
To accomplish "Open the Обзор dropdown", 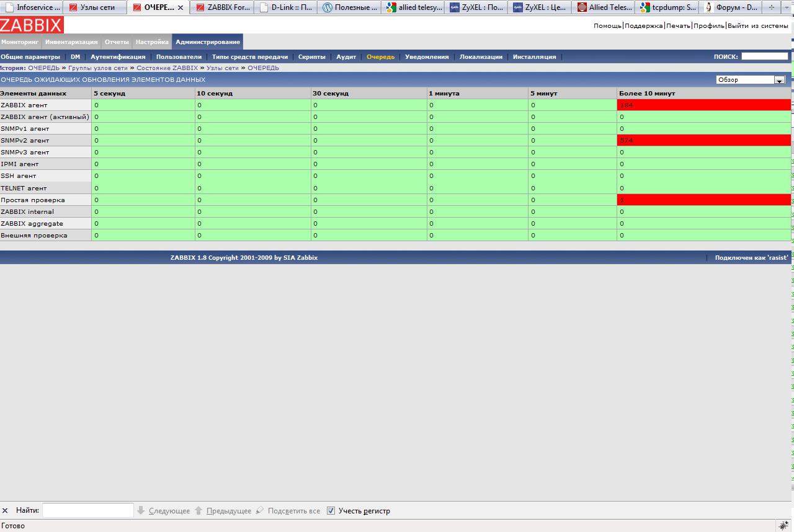I will 751,80.
